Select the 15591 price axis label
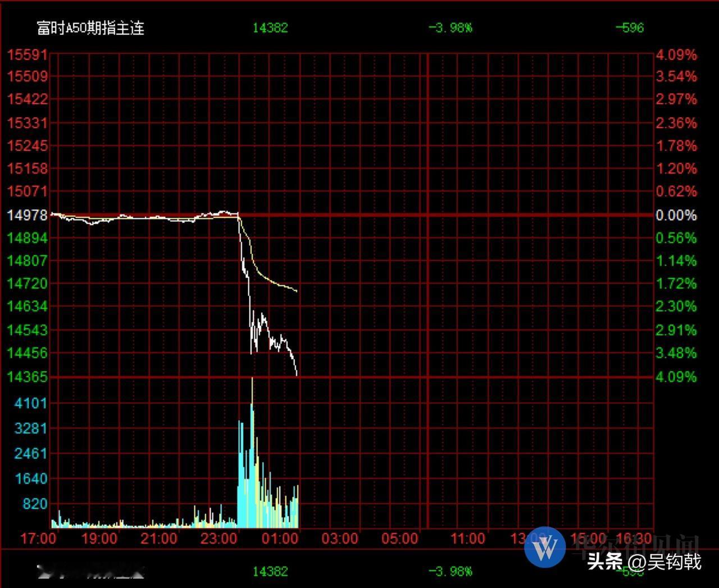719x588 pixels. point(28,54)
